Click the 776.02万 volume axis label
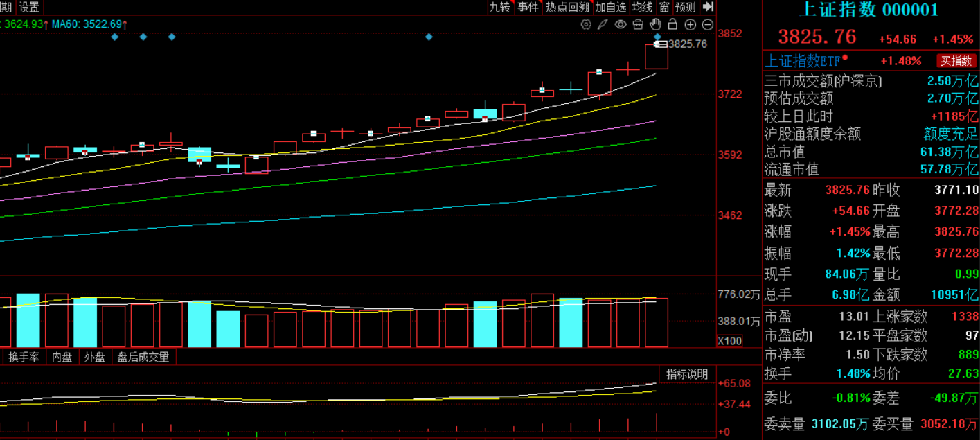Image resolution: width=980 pixels, height=440 pixels. 739,294
